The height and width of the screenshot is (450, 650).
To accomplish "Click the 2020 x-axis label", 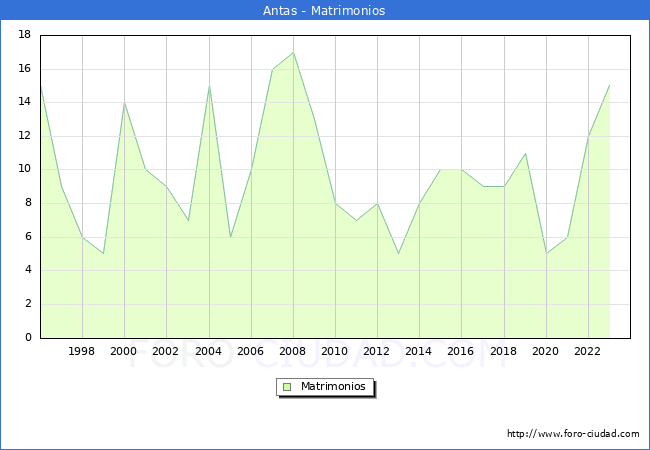I will point(546,351).
